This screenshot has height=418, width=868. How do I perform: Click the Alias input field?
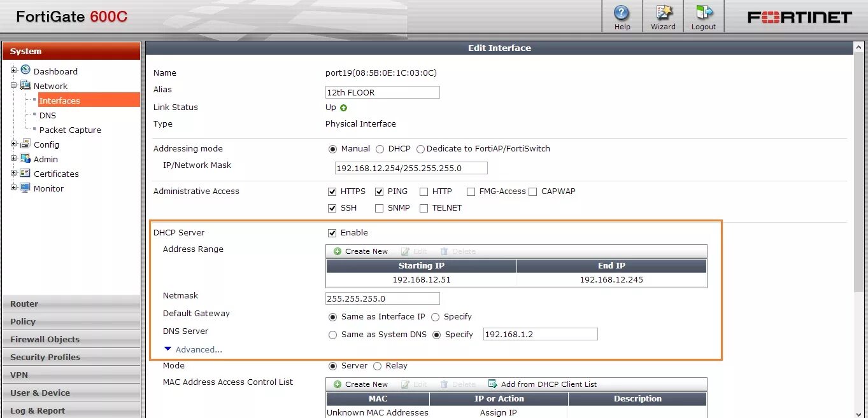coord(382,92)
